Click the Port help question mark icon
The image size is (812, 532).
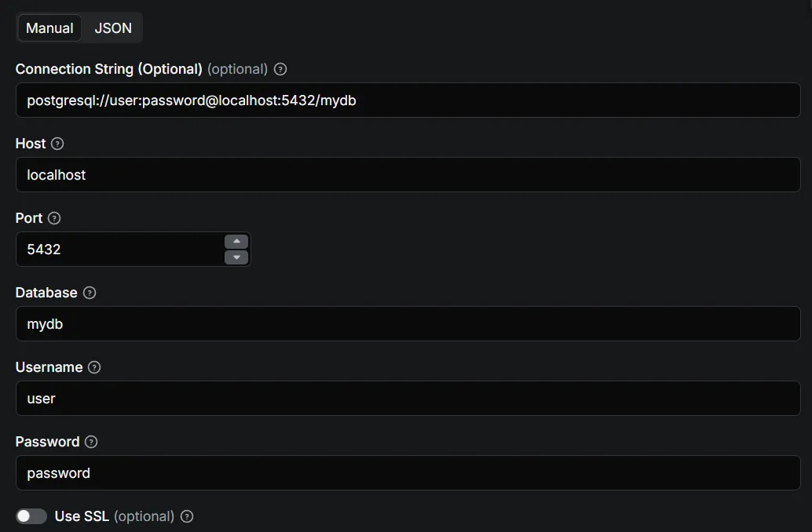[55, 218]
